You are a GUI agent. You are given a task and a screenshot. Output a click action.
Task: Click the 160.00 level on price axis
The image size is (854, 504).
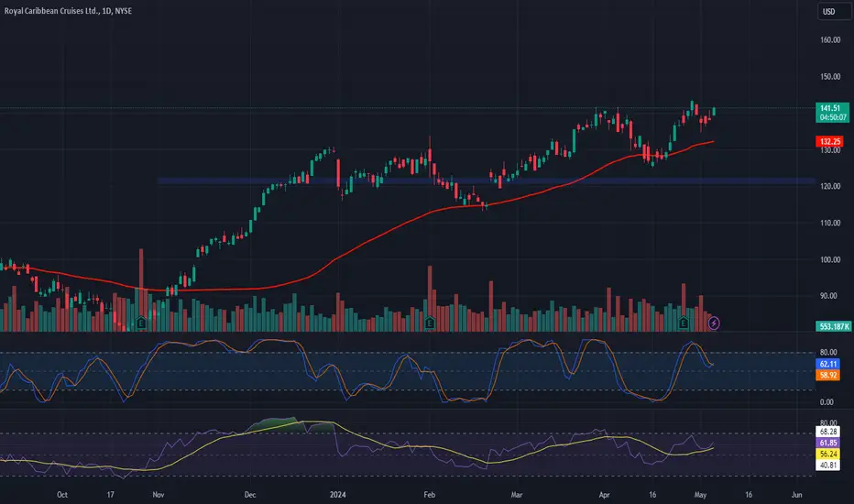tap(830, 39)
